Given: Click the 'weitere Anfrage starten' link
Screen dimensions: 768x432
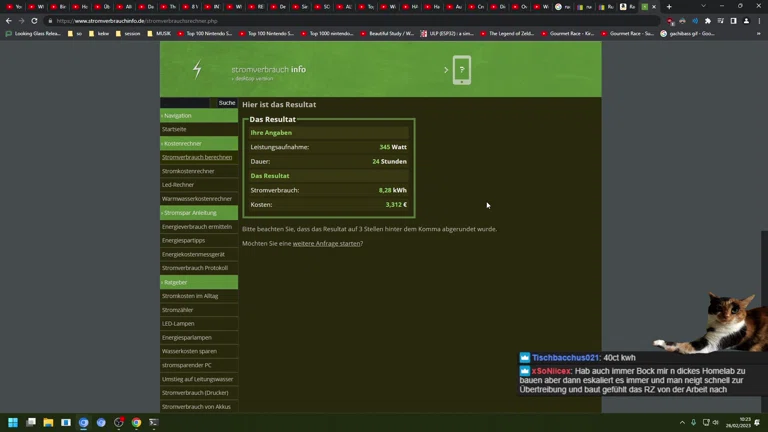Looking at the screenshot, I should click(x=325, y=243).
